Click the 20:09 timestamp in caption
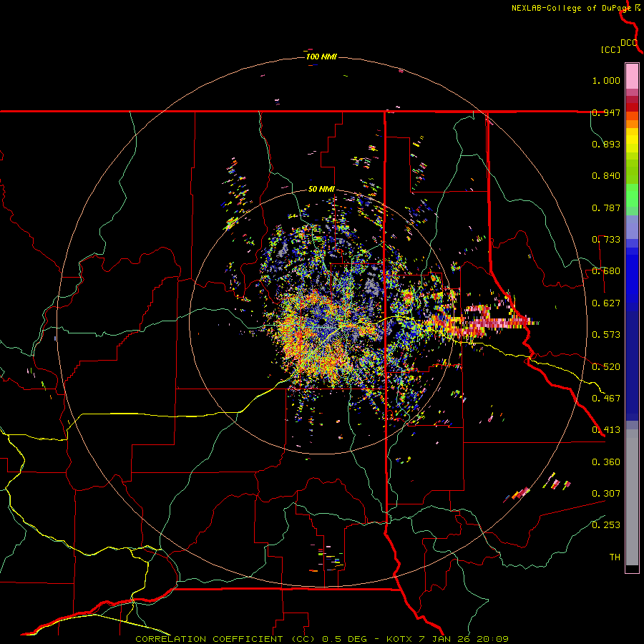 point(492,639)
